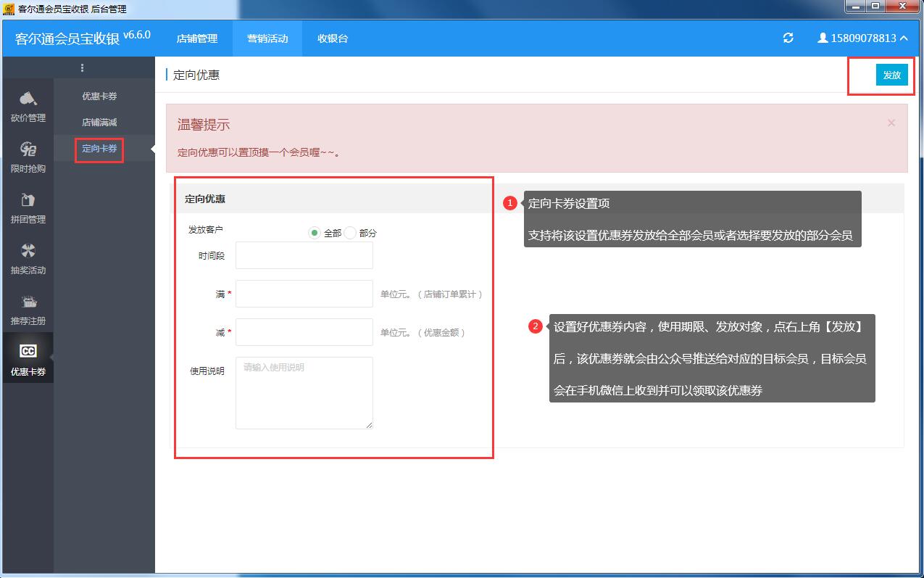
Task: Select the 全部 radio option
Action: tap(314, 233)
